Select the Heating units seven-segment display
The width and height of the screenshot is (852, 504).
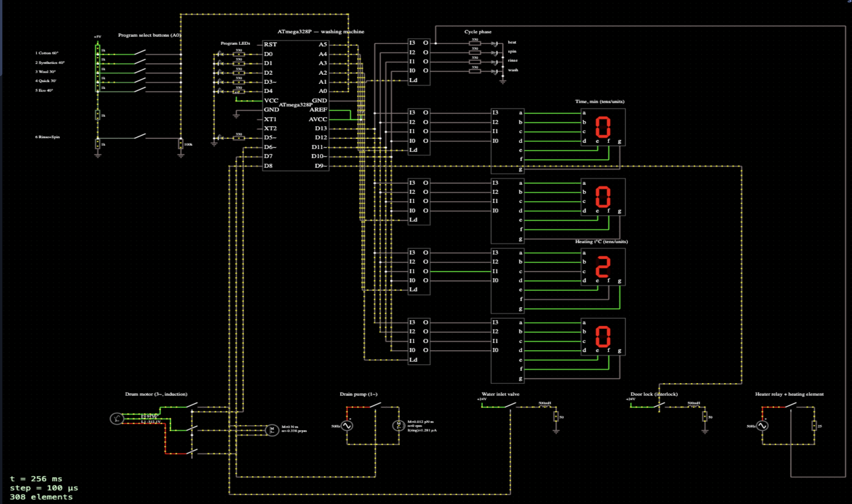pos(603,337)
